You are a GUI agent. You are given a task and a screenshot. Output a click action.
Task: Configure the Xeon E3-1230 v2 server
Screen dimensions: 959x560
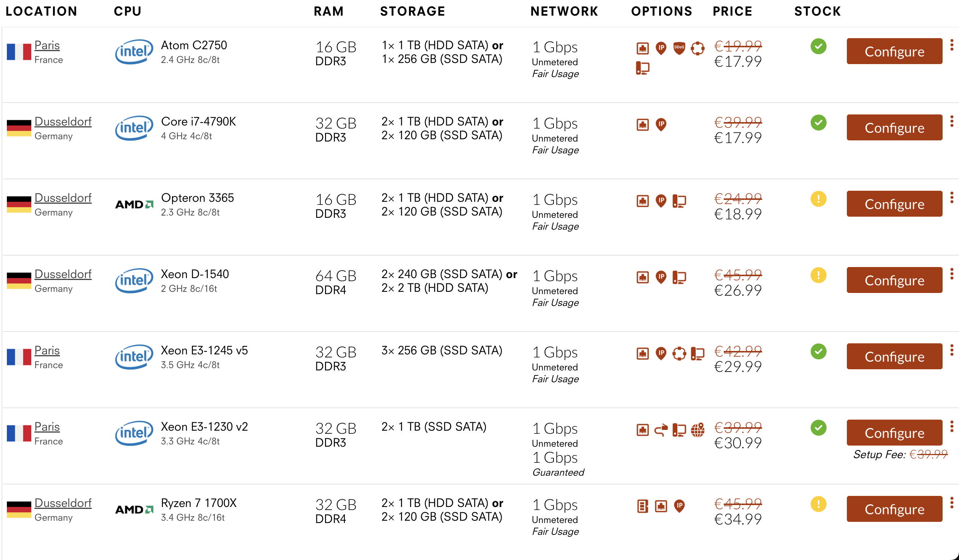(894, 433)
